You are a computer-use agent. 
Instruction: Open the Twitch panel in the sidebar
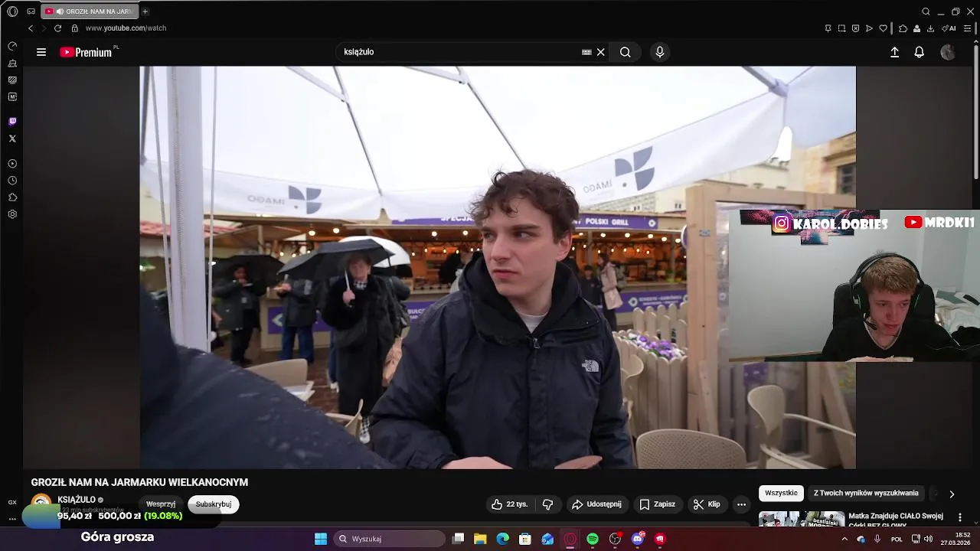[12, 121]
